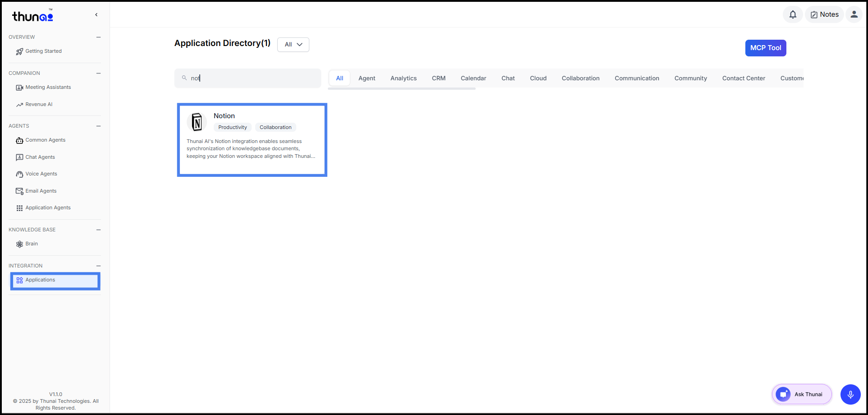Open the All filter dropdown
The image size is (868, 415).
293,45
